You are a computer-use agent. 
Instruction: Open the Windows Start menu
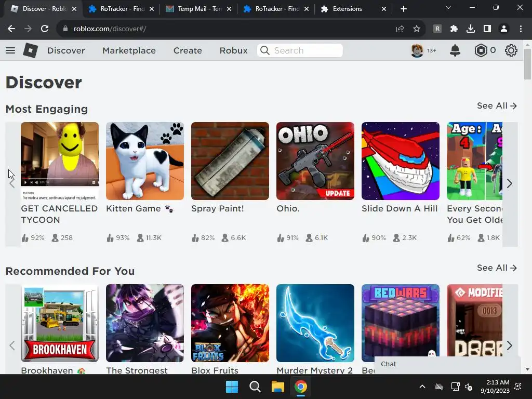coord(232,387)
